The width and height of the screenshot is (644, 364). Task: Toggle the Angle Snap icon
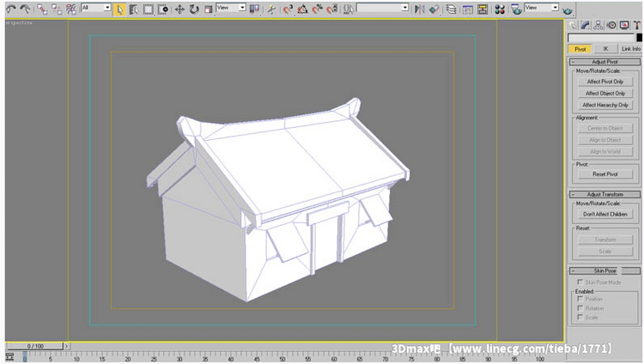(x=303, y=9)
